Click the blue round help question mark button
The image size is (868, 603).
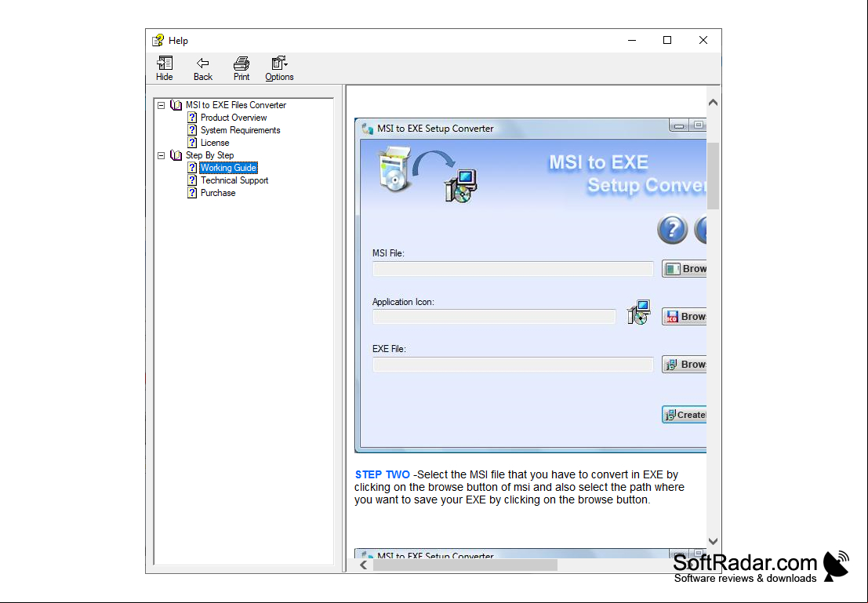[672, 229]
